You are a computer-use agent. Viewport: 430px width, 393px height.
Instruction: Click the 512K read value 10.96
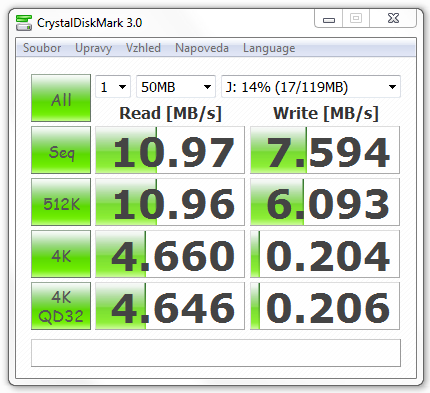[170, 202]
